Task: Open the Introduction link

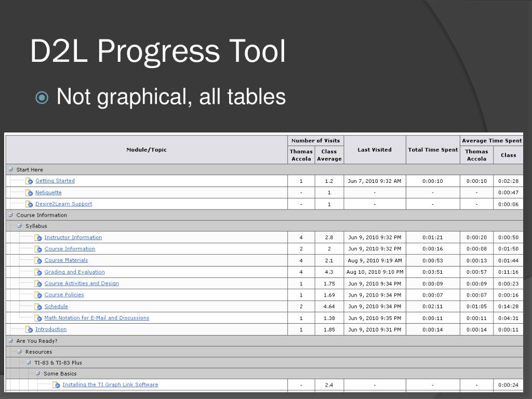Action: tap(51, 329)
